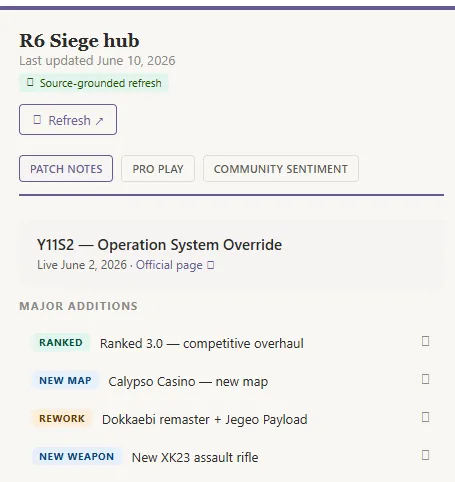Click 'Dokkaebi remaster + Jegeo Payload' text
Image resolution: width=455 pixels, height=482 pixels.
tap(205, 420)
